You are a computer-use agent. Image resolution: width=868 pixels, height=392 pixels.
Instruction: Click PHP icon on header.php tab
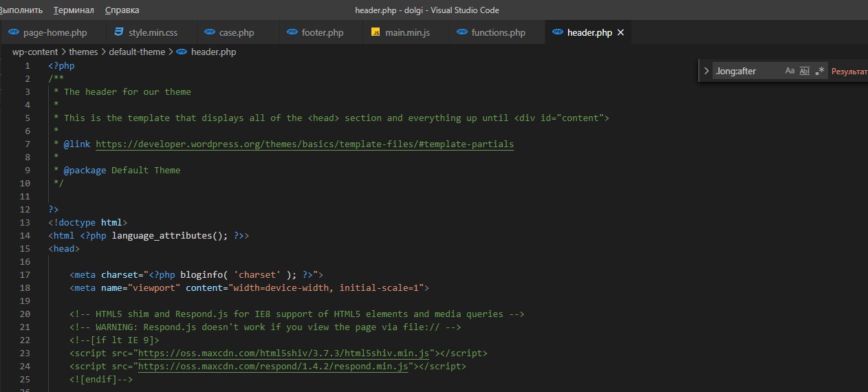click(557, 32)
